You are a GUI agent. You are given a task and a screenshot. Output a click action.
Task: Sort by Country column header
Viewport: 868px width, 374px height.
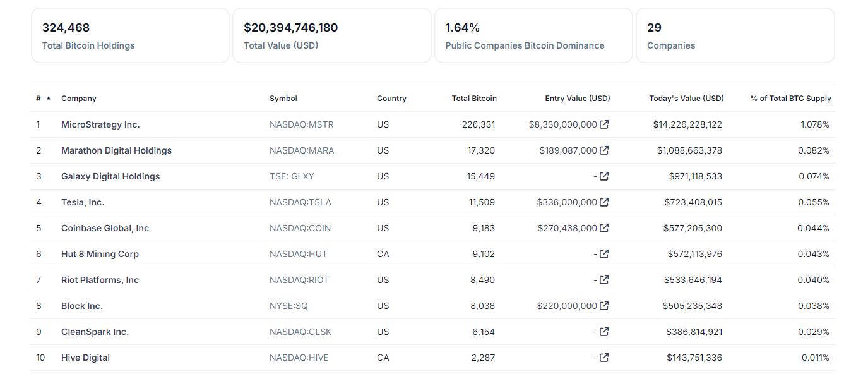tap(391, 99)
